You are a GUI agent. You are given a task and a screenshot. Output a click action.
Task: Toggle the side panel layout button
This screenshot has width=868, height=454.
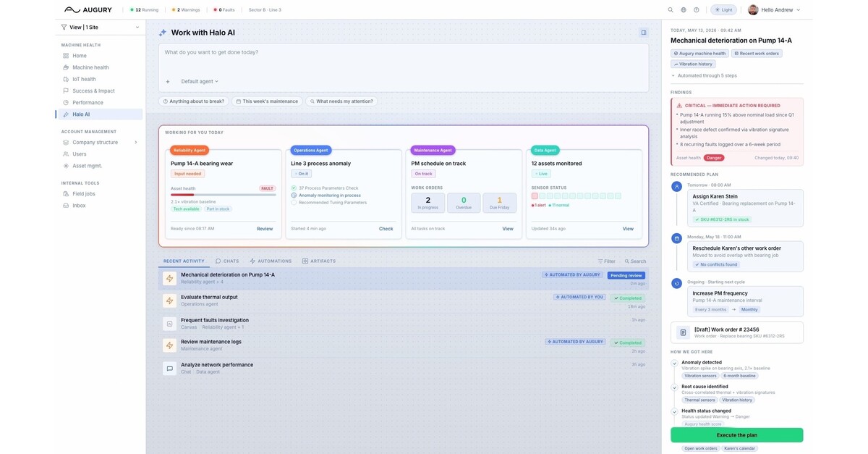tap(643, 33)
